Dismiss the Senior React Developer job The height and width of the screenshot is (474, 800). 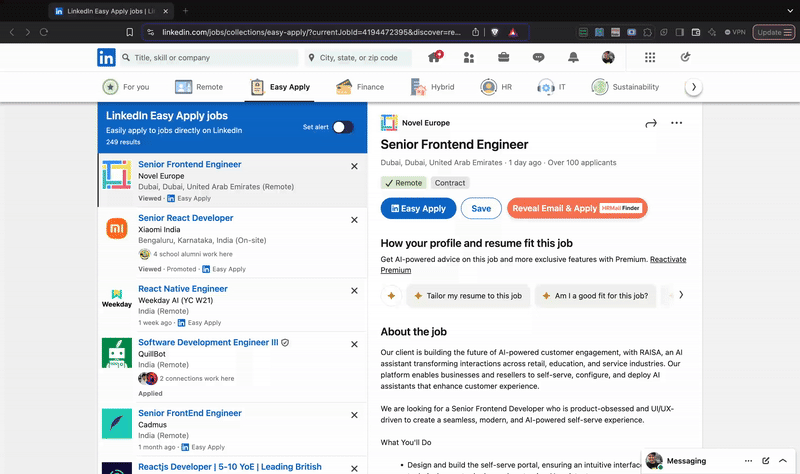(x=354, y=220)
